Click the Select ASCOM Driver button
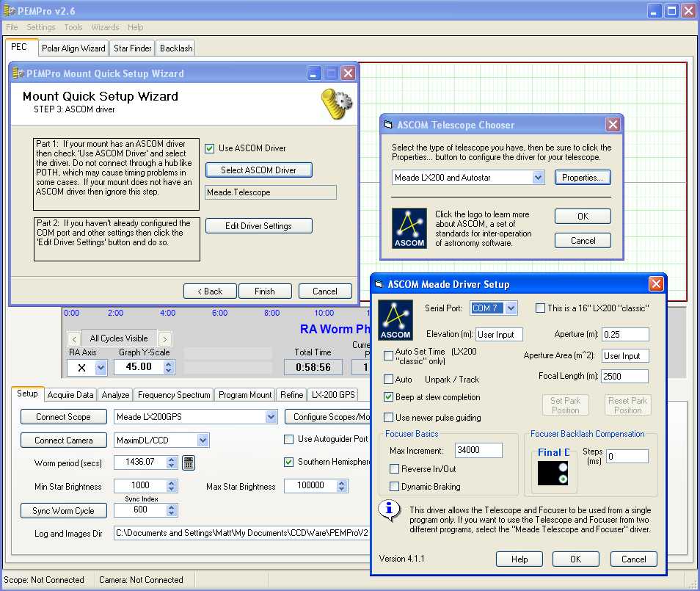This screenshot has height=591, width=700. 258,170
